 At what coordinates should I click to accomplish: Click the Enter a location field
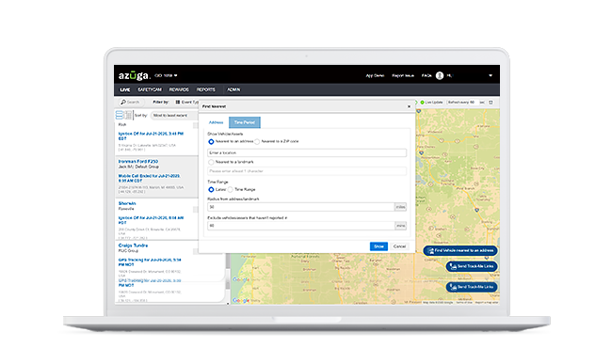tap(307, 152)
